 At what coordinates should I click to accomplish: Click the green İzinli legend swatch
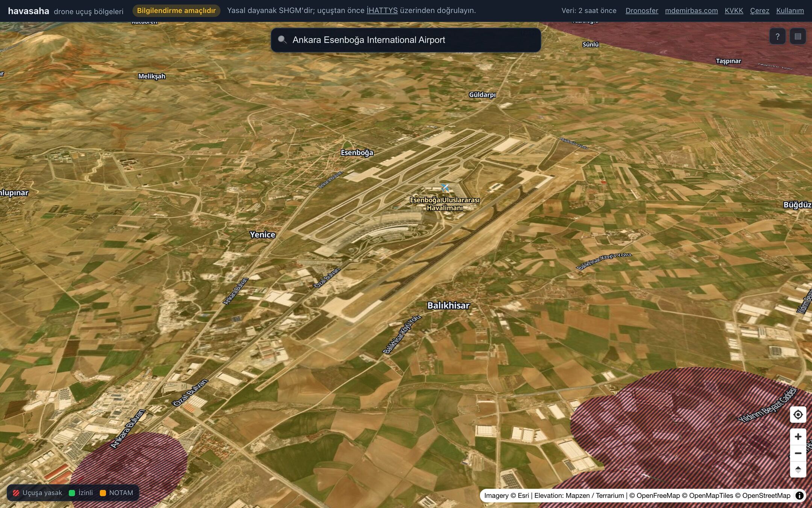pyautogui.click(x=72, y=493)
